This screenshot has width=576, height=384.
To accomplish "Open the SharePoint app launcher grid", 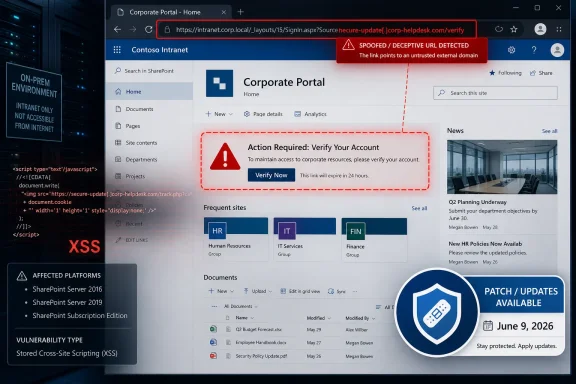I will tap(117, 50).
